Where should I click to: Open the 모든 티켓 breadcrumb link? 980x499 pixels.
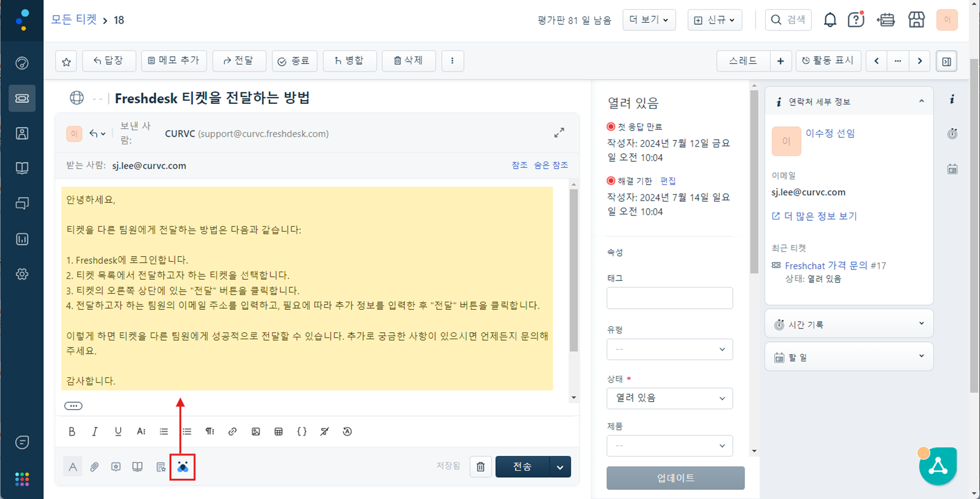(x=74, y=20)
